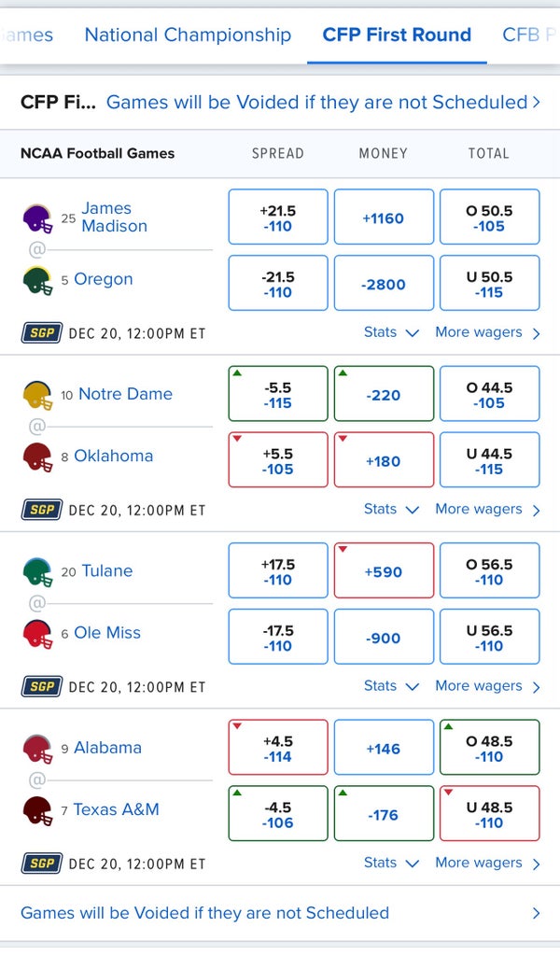Image resolution: width=560 pixels, height=955 pixels.
Task: Open More wagers for Tulane game
Action: click(x=487, y=686)
